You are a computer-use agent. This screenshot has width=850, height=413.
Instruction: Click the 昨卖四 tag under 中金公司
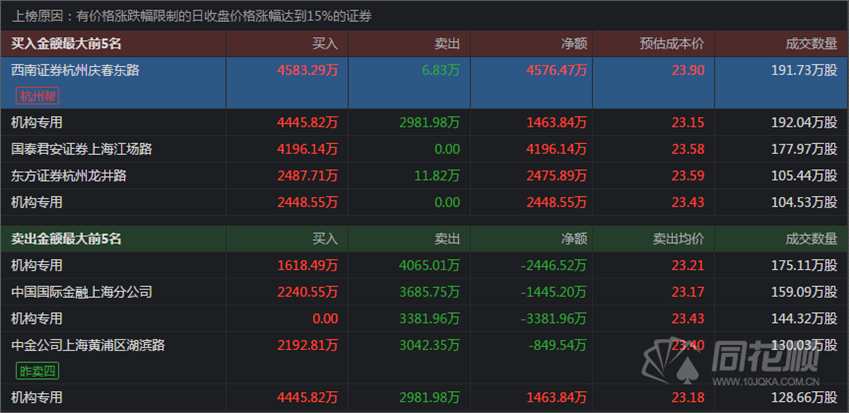(37, 371)
